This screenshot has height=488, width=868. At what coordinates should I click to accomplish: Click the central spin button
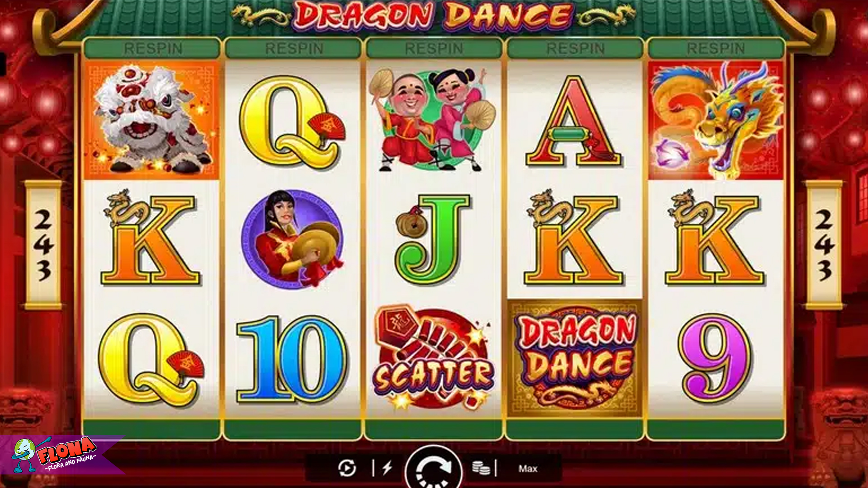click(434, 468)
